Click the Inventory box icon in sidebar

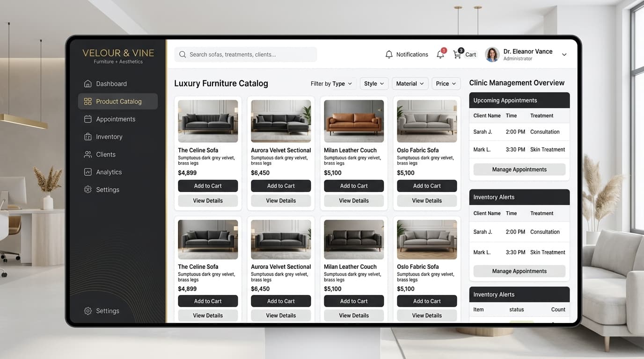click(x=88, y=136)
